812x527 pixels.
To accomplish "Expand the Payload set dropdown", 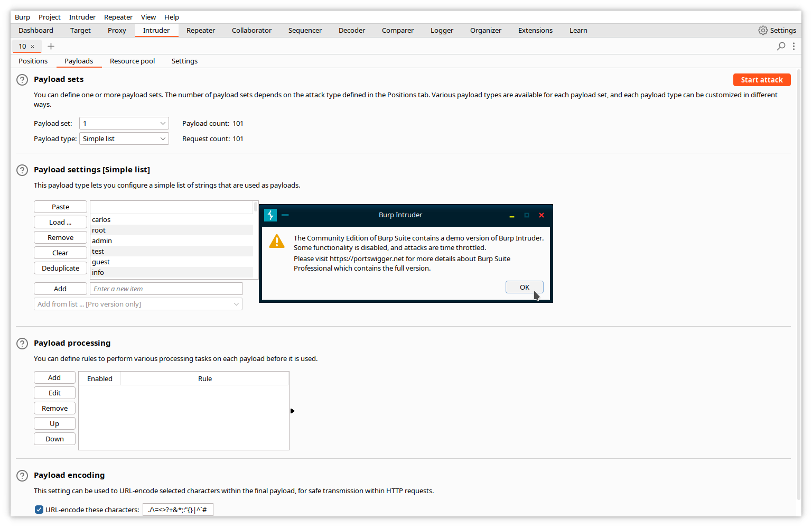I will [124, 124].
